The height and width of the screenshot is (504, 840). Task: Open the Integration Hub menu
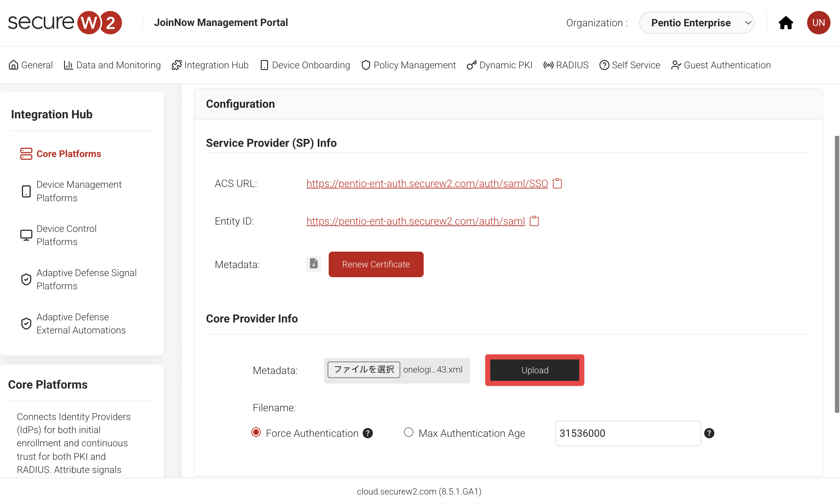(210, 65)
